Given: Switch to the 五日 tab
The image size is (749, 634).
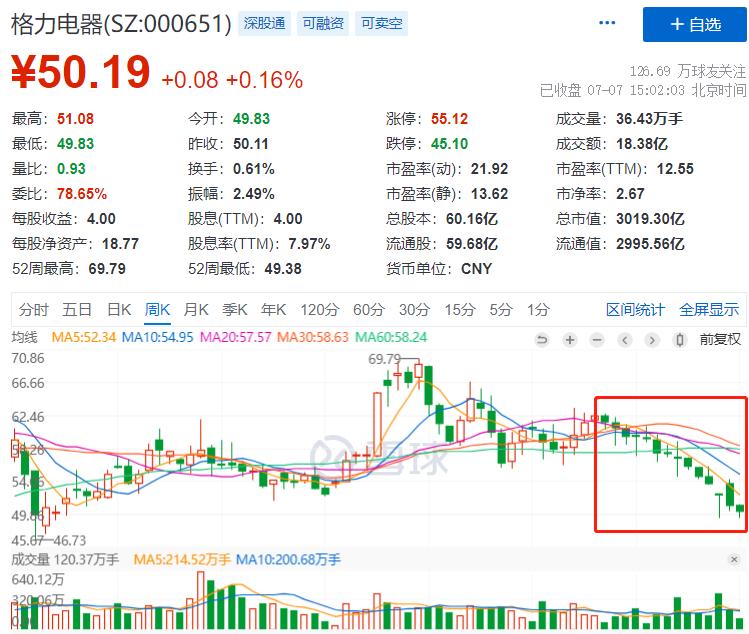Looking at the screenshot, I should click(x=76, y=310).
